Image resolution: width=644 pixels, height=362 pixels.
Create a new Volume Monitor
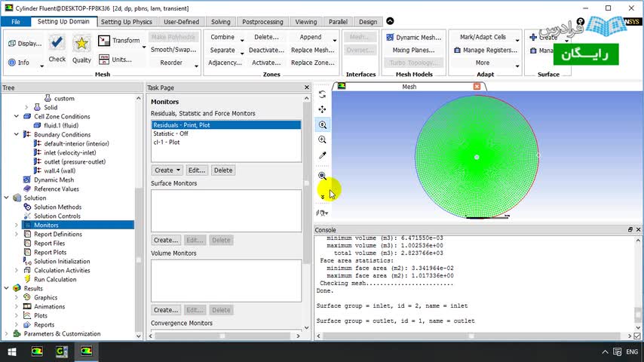[x=165, y=310]
